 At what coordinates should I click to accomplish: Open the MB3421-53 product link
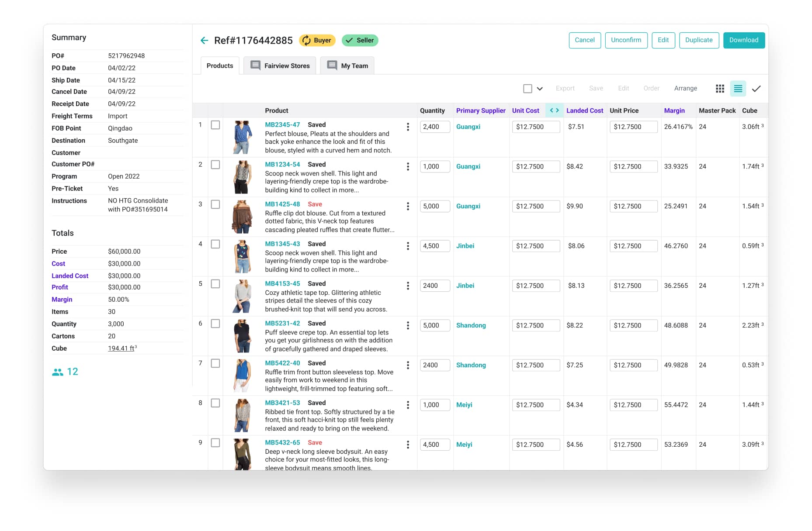pyautogui.click(x=282, y=403)
